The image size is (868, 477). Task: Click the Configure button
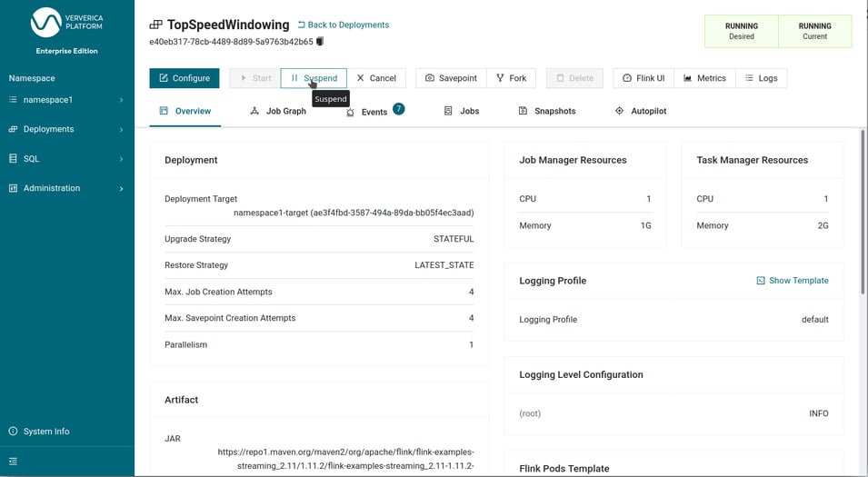[x=185, y=78]
